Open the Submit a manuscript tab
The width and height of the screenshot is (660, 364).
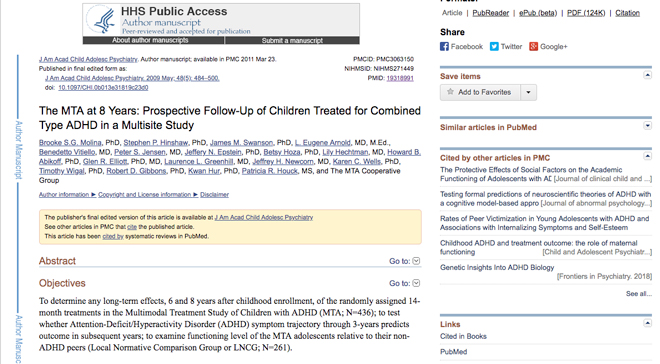(292, 40)
